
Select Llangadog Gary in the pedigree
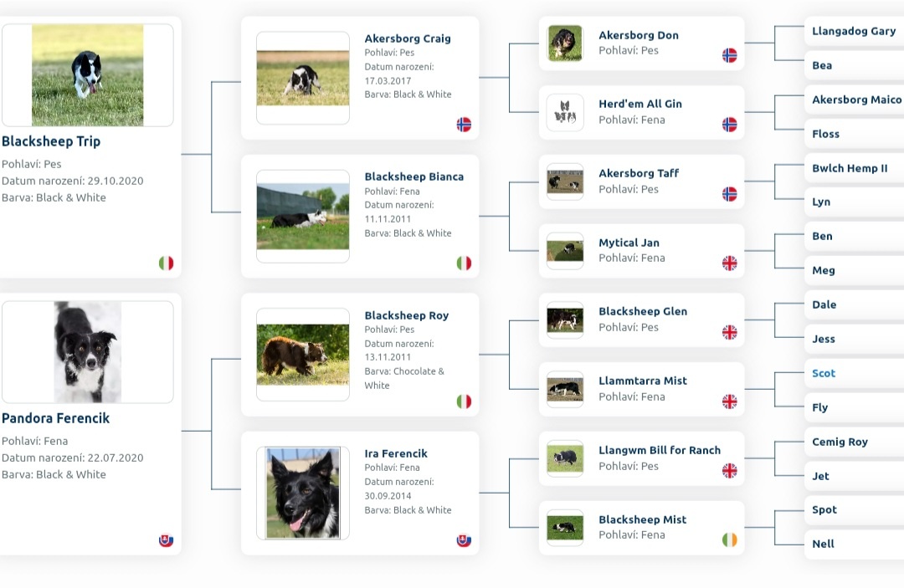pyautogui.click(x=854, y=31)
